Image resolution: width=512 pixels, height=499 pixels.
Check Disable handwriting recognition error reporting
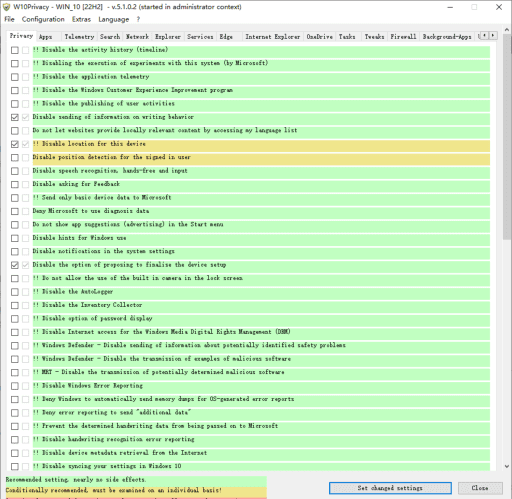point(14,440)
